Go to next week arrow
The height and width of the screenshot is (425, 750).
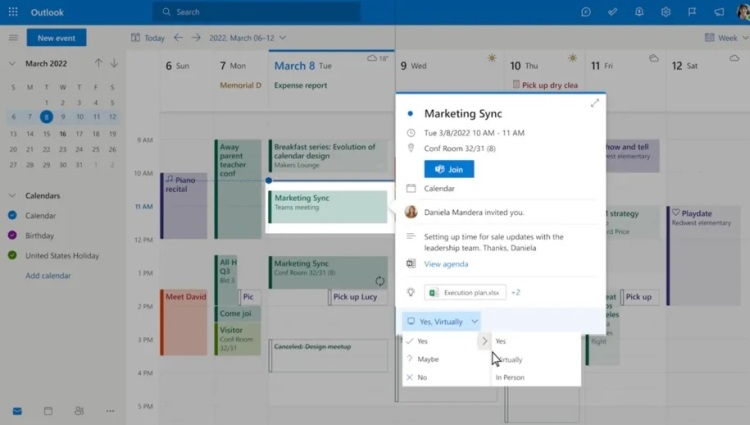pyautogui.click(x=196, y=38)
